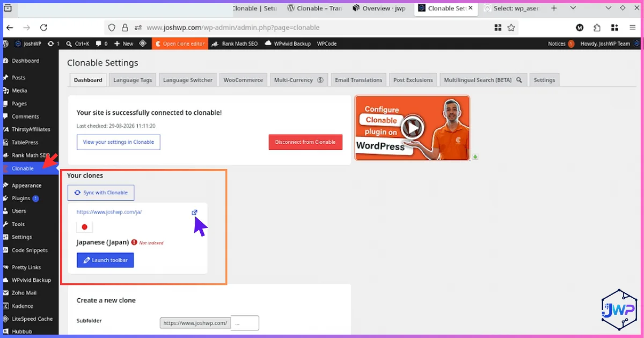
Task: Reload the page with the refresh icon
Action: coord(44,28)
